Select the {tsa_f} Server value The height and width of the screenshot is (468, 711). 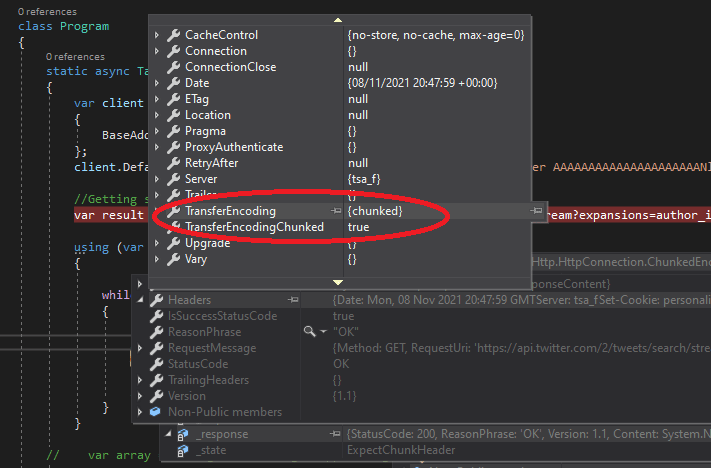[x=364, y=179]
